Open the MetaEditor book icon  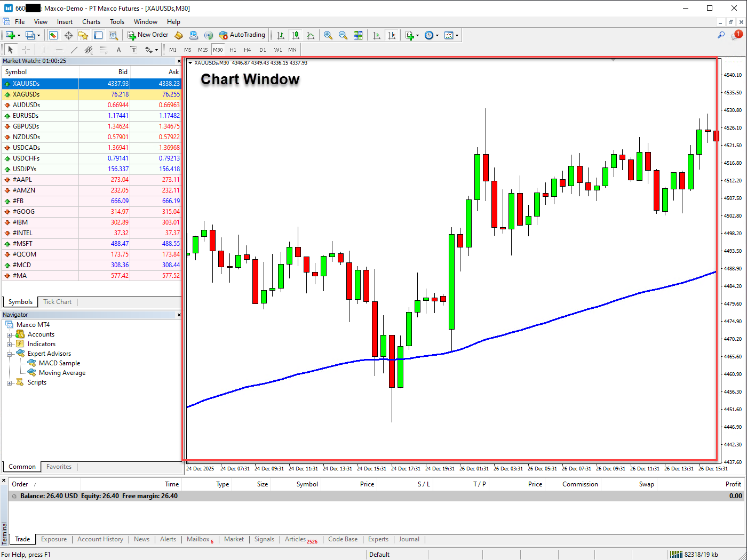[x=179, y=35]
